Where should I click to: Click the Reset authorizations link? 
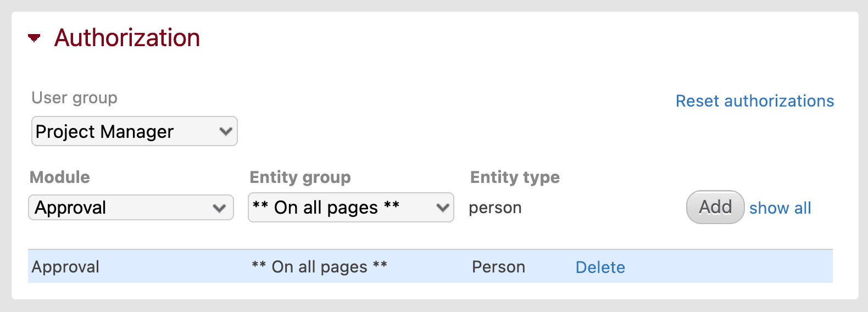(754, 101)
